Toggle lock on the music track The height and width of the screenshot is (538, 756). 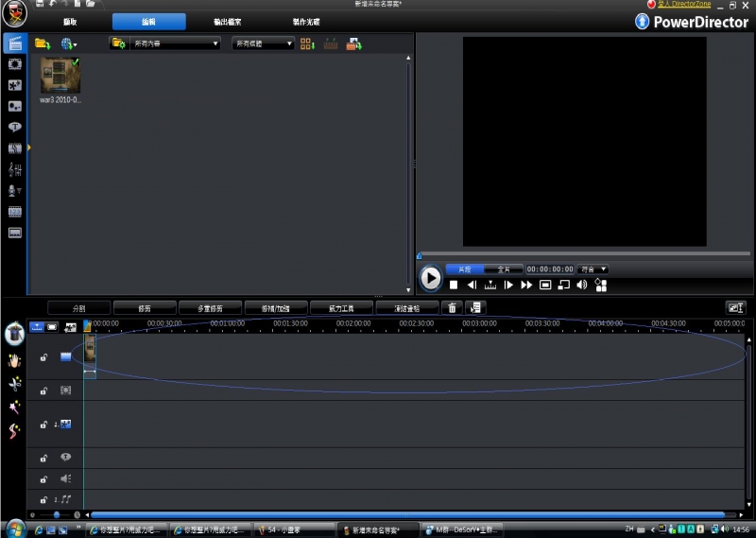[43, 499]
